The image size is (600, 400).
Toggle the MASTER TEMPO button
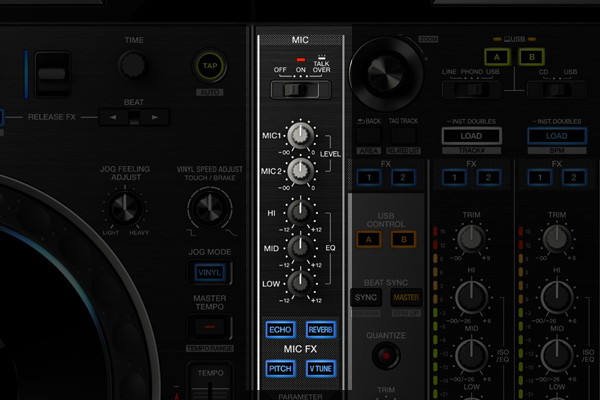coord(210,327)
